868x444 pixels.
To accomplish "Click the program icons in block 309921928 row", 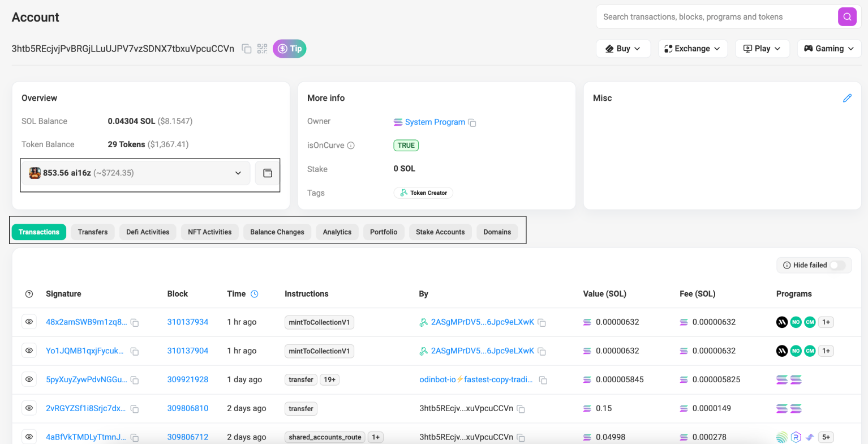I will [789, 379].
